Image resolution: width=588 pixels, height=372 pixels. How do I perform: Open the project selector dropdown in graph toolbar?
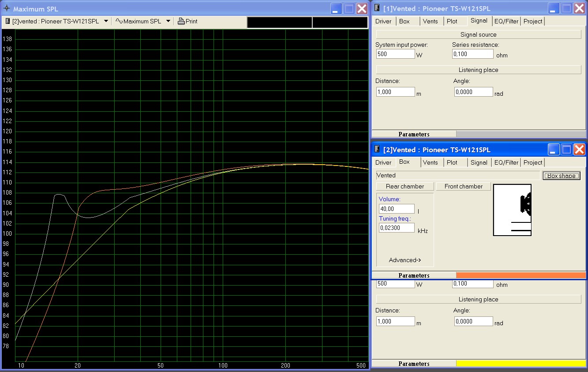coord(106,21)
